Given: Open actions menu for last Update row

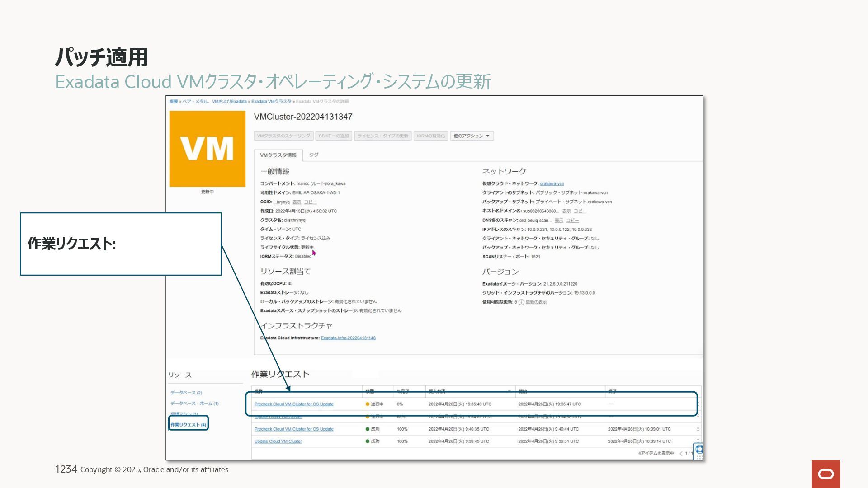Looking at the screenshot, I should 698,441.
